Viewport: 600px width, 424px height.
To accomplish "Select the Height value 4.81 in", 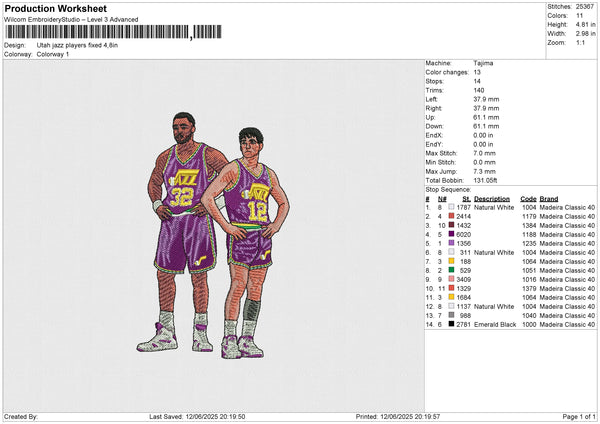I will point(585,24).
